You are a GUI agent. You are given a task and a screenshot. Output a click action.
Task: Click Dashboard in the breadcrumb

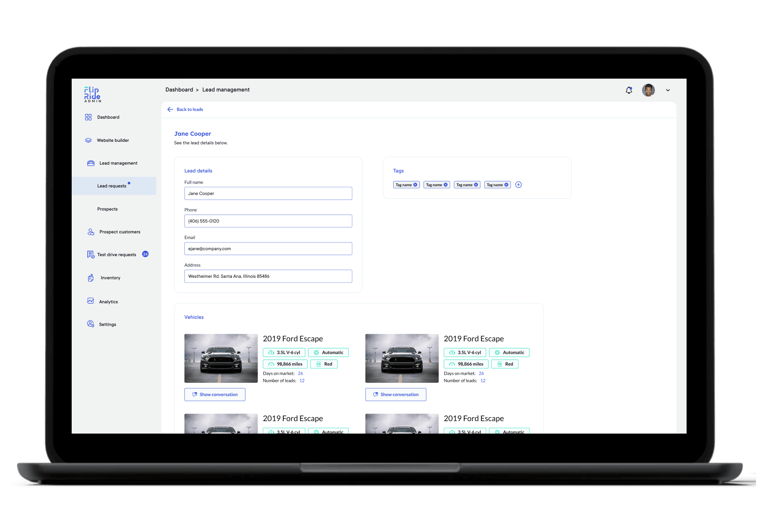[x=179, y=90]
